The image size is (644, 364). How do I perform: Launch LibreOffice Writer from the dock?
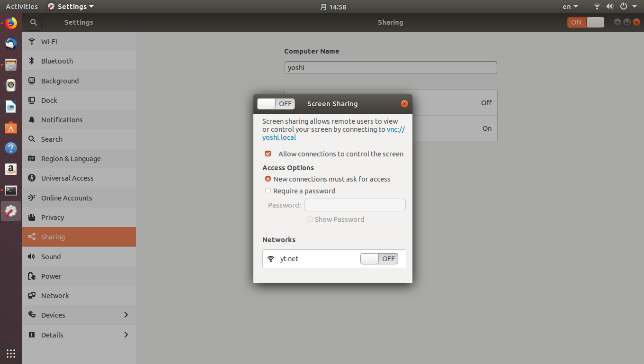[x=11, y=107]
